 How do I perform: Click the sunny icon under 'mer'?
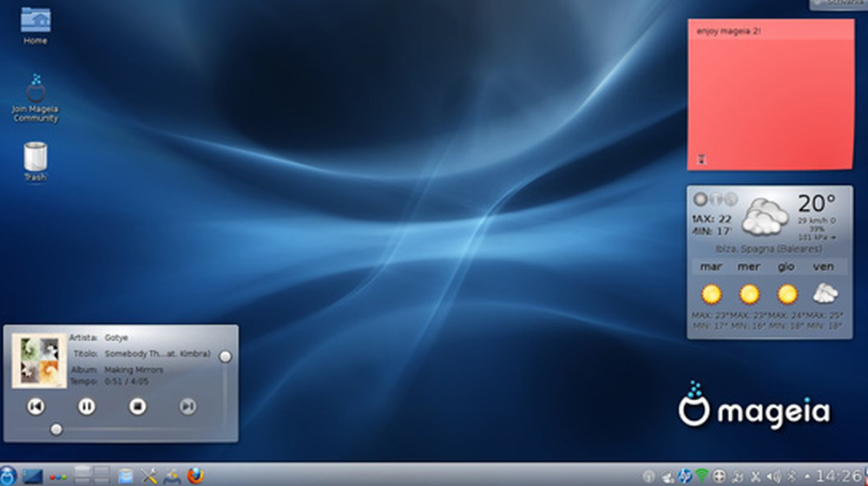pyautogui.click(x=749, y=294)
